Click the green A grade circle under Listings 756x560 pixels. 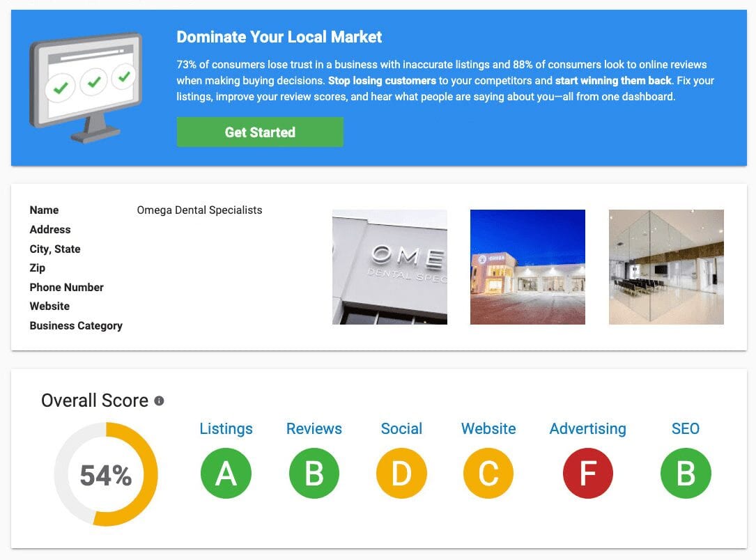point(226,473)
